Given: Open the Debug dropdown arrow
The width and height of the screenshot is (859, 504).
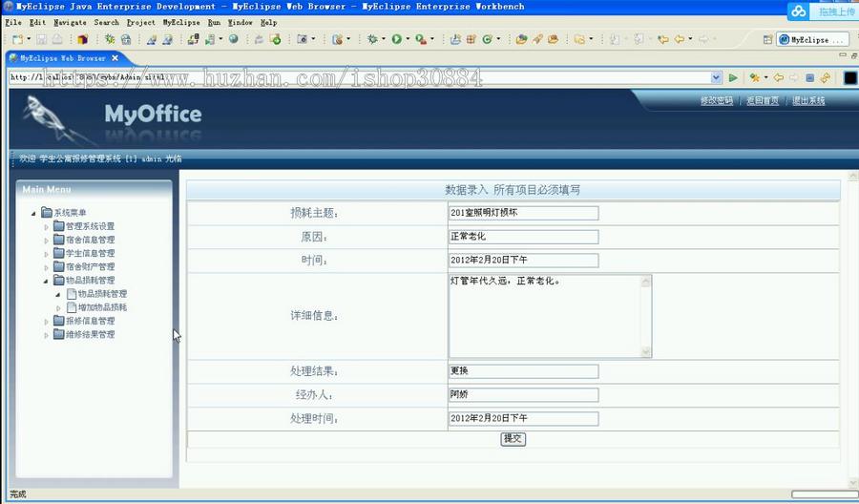Looking at the screenshot, I should (x=384, y=39).
